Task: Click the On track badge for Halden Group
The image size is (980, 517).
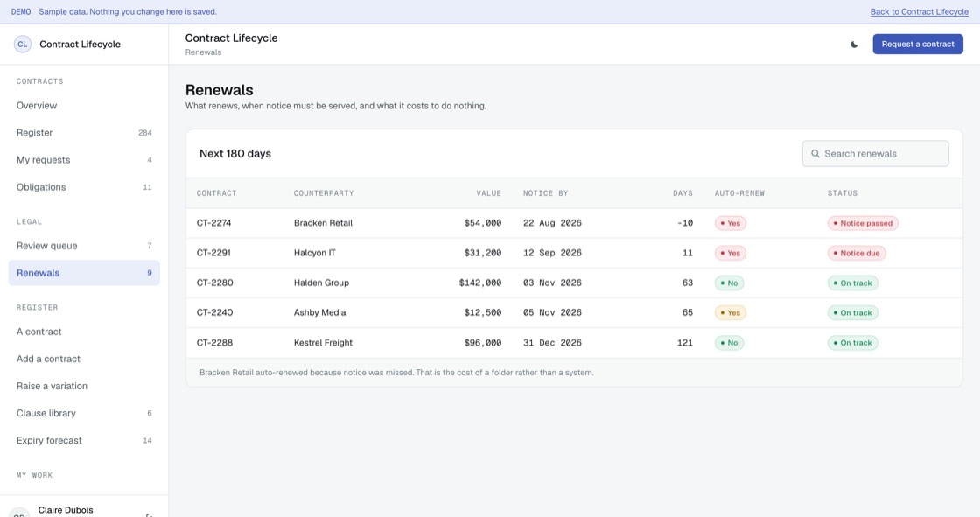Action: coord(852,283)
